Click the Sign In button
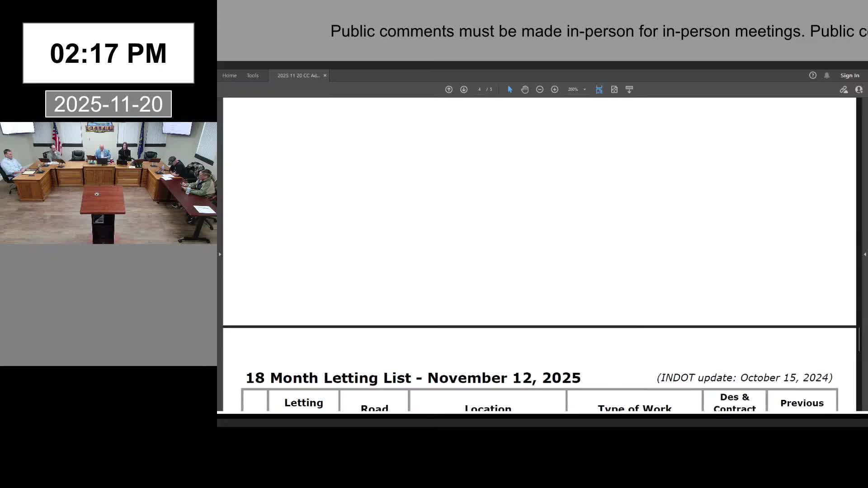868x488 pixels. tap(849, 75)
